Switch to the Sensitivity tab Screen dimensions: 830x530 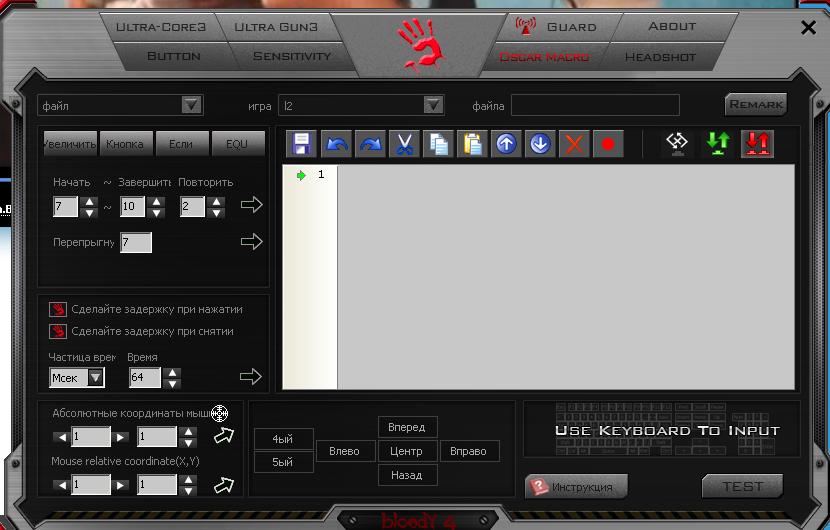tap(292, 56)
